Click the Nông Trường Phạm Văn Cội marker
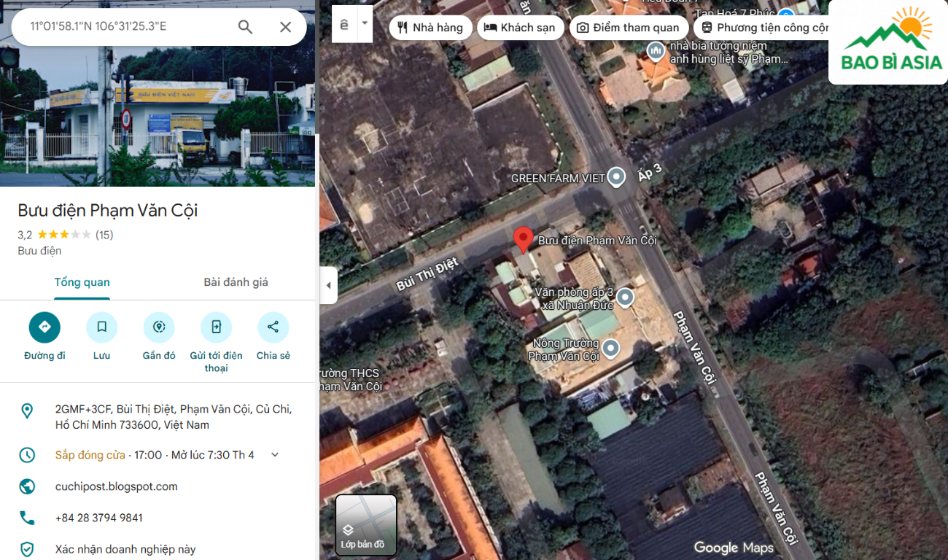 tap(610, 349)
